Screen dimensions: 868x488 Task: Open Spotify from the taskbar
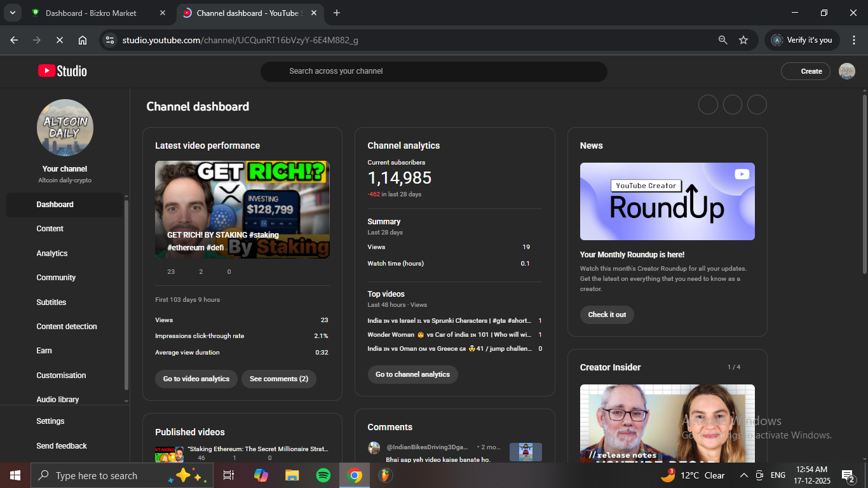click(x=323, y=475)
